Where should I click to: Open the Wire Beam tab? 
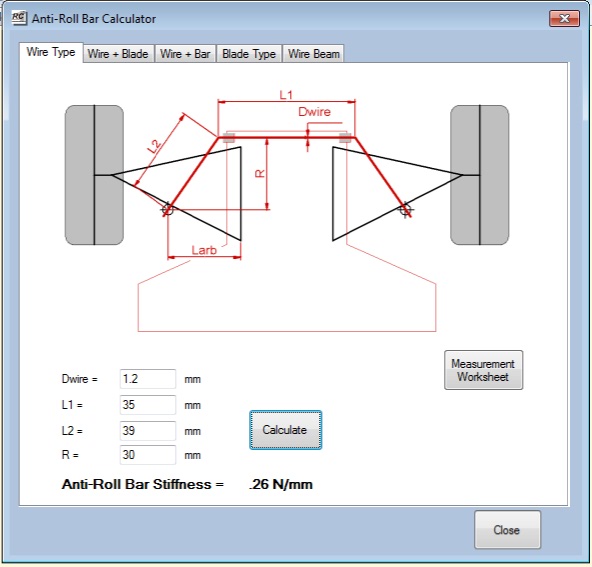[x=313, y=54]
